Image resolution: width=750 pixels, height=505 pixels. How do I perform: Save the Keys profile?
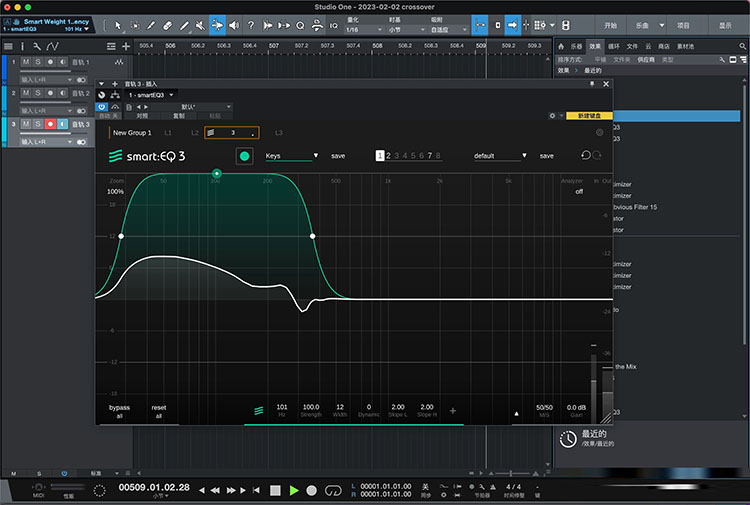click(x=338, y=156)
